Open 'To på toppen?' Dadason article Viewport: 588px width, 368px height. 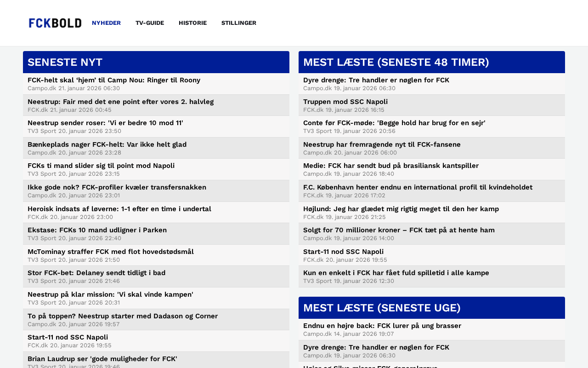tap(123, 316)
